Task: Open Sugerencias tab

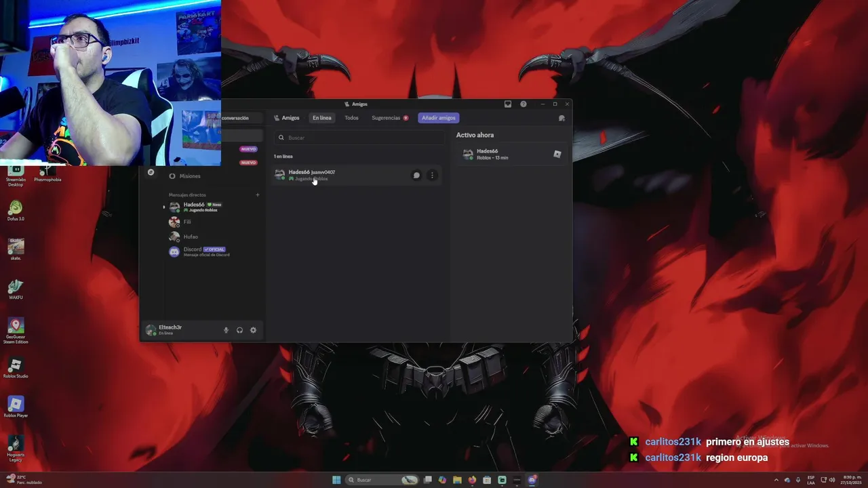Action: pos(389,118)
